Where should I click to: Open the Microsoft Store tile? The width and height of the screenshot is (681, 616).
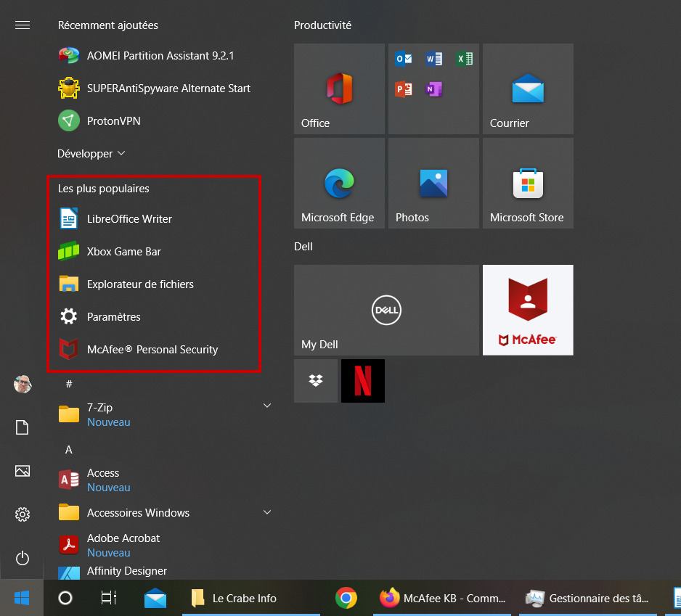click(x=528, y=183)
